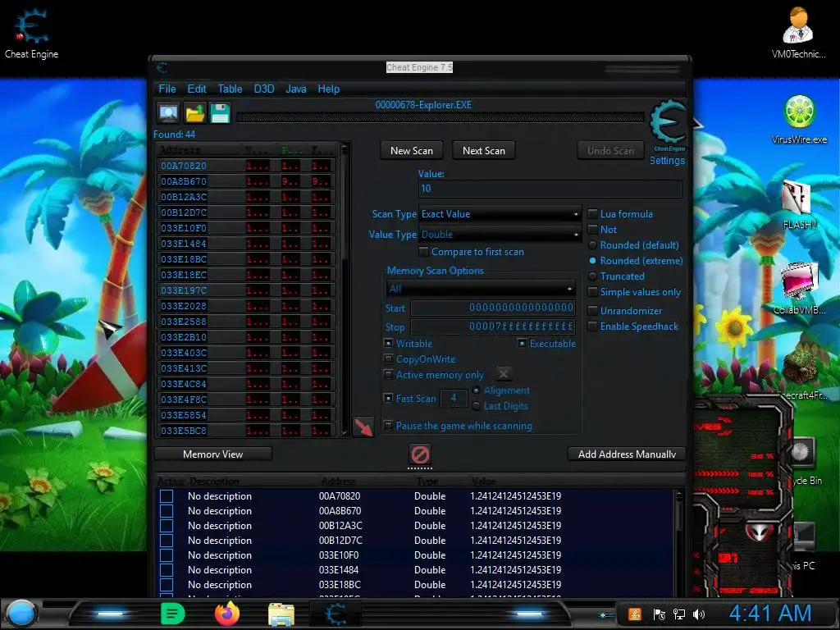Open the memory region All dropdown

click(481, 289)
